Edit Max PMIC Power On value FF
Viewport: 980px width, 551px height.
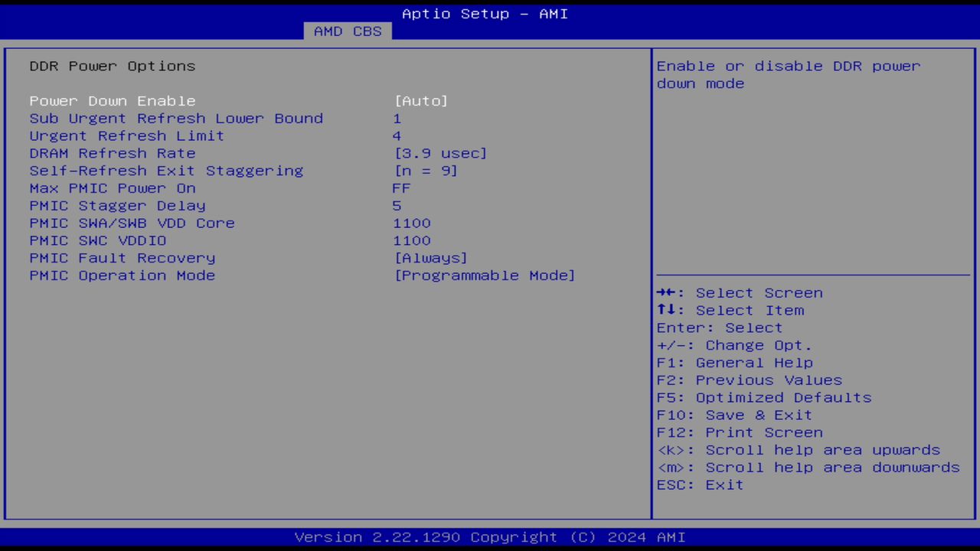pyautogui.click(x=401, y=188)
